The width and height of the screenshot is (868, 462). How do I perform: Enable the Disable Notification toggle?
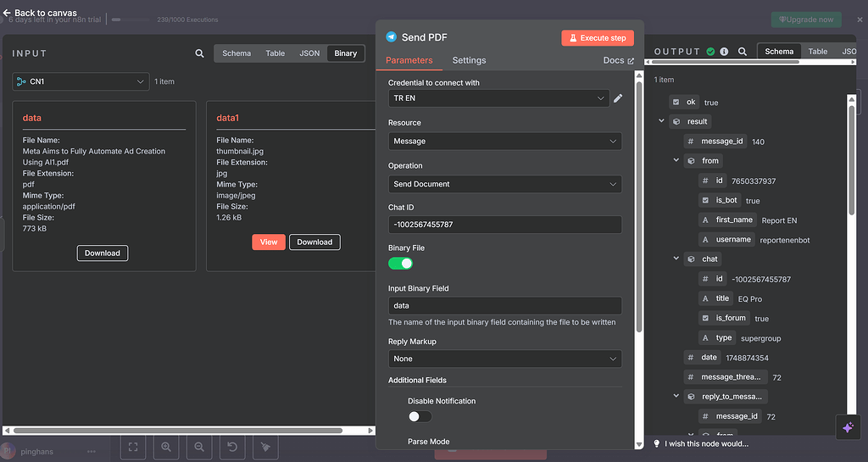[x=420, y=416]
